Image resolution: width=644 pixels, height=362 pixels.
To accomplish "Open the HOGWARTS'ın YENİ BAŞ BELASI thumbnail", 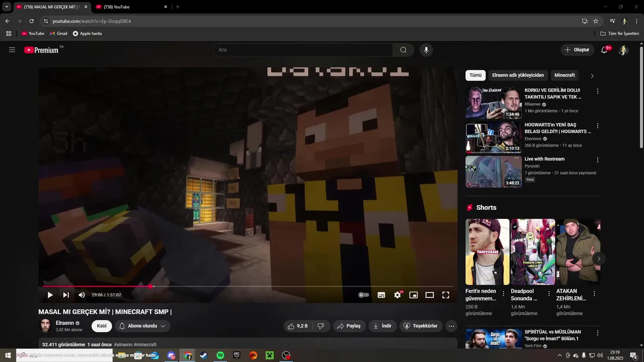I will (x=494, y=137).
